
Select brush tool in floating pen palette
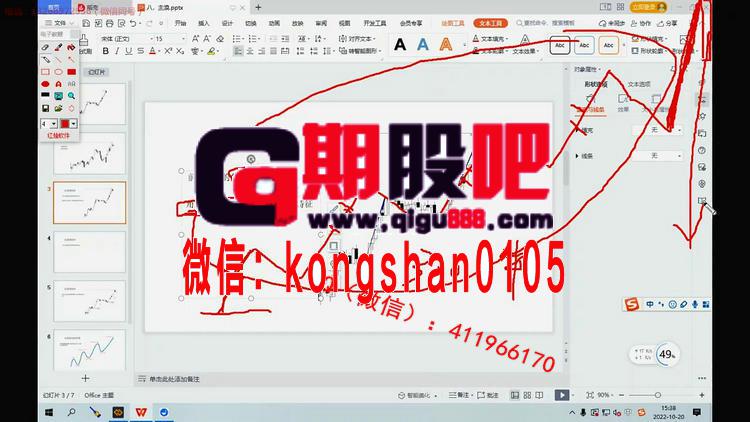pyautogui.click(x=58, y=47)
